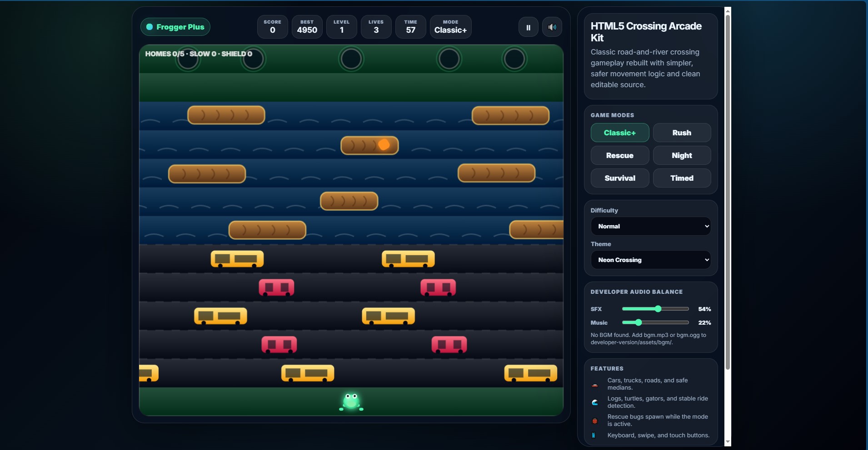Open the Difficulty dropdown showing Normal
The image size is (868, 450).
pos(651,226)
